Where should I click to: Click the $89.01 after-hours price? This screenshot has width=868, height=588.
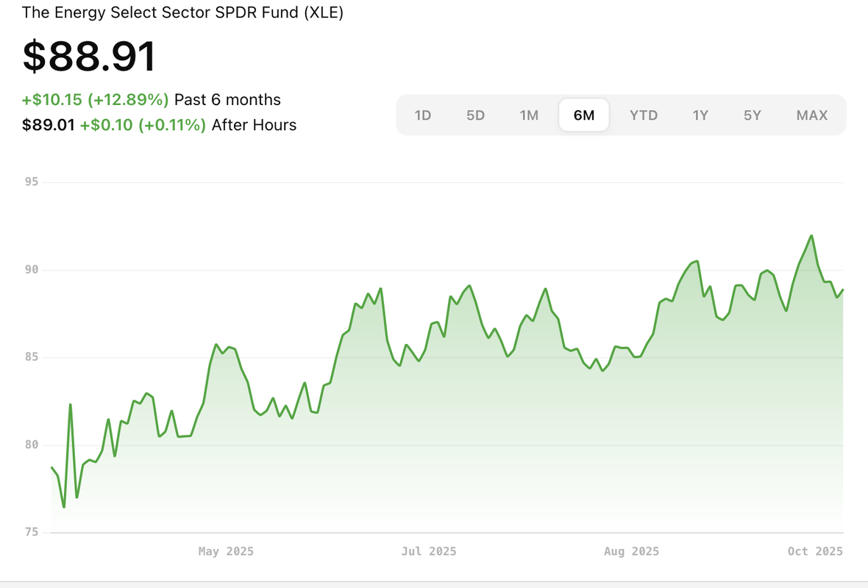tap(48, 125)
